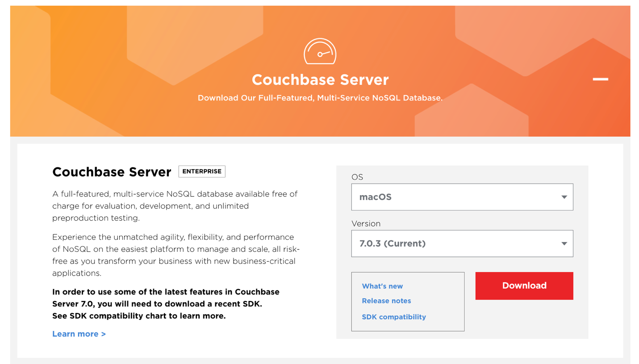Click the banner subtitle about the NoSQL database
639x364 pixels.
click(x=320, y=97)
